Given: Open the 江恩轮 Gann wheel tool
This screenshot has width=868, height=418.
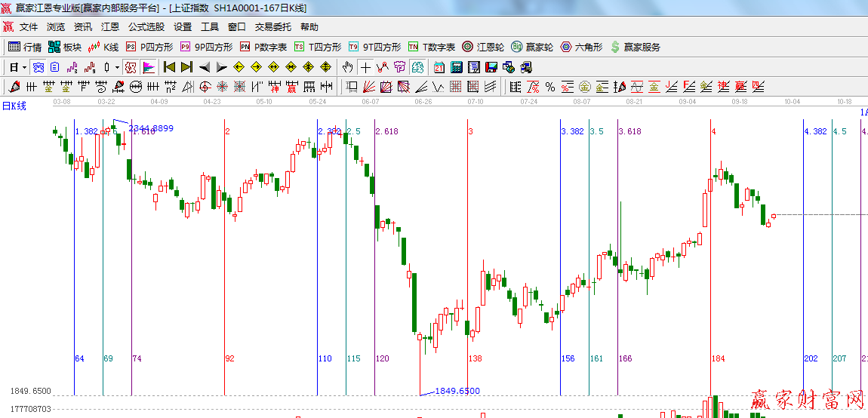Looking at the screenshot, I should [483, 47].
